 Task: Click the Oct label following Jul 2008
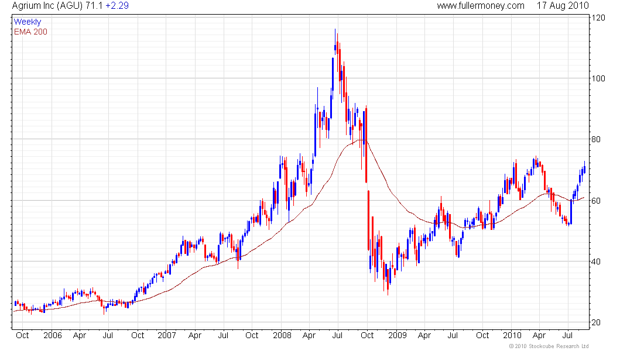click(x=367, y=335)
